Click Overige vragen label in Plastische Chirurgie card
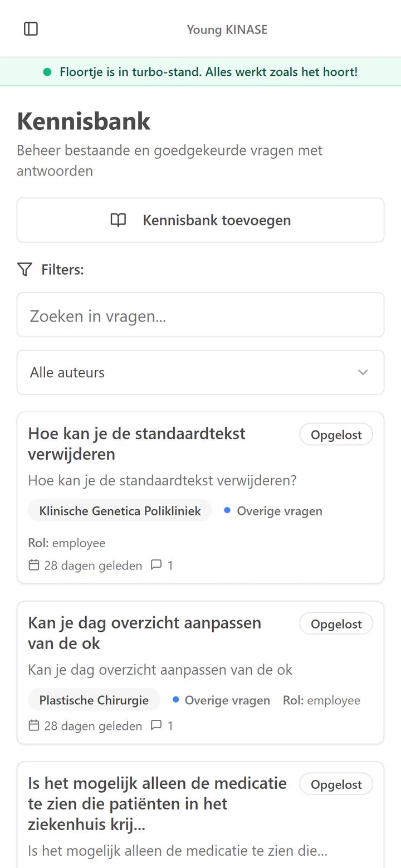Viewport: 401px width, 868px height. [x=227, y=700]
